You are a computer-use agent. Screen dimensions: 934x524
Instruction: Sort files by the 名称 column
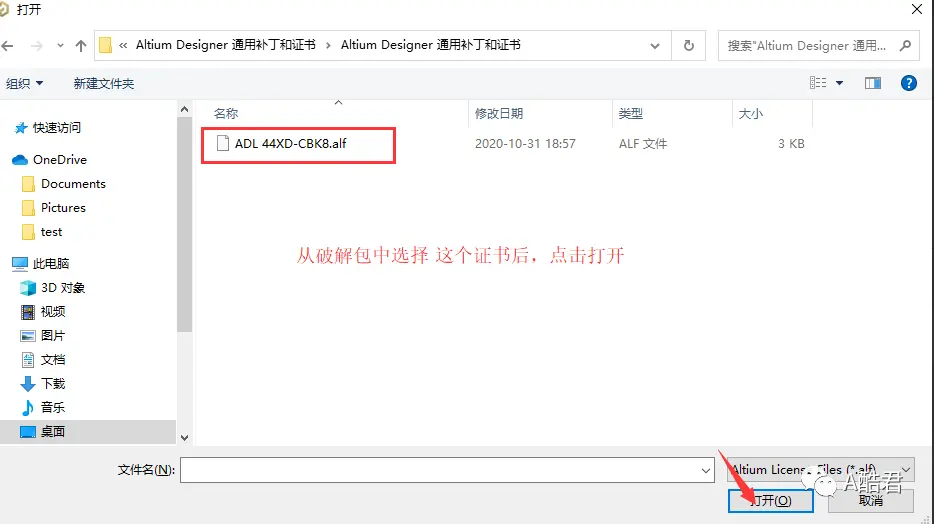pyautogui.click(x=226, y=113)
